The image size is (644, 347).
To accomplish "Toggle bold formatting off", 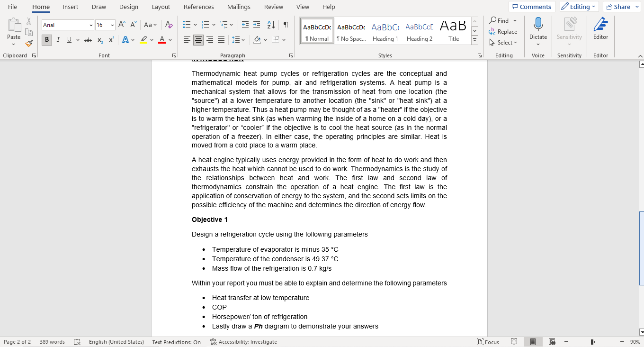I will (x=46, y=40).
